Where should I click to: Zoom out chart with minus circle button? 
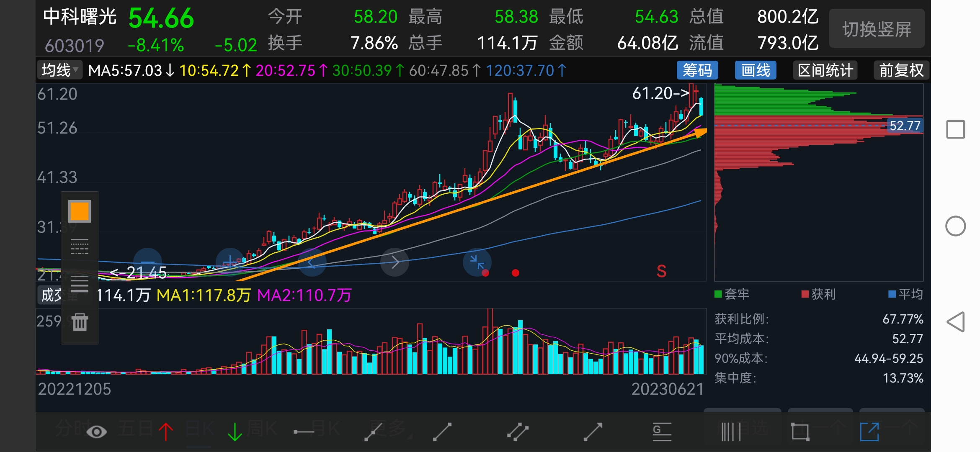[147, 262]
